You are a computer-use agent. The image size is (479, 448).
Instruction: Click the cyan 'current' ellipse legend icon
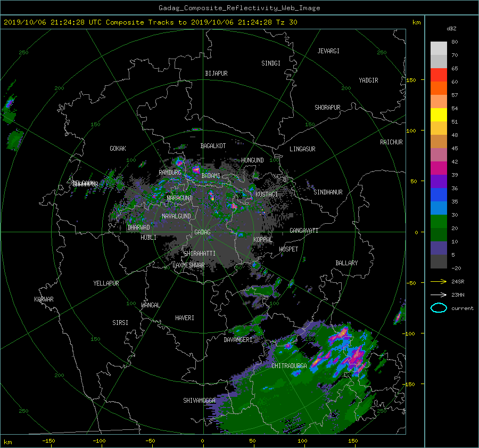pyautogui.click(x=439, y=308)
